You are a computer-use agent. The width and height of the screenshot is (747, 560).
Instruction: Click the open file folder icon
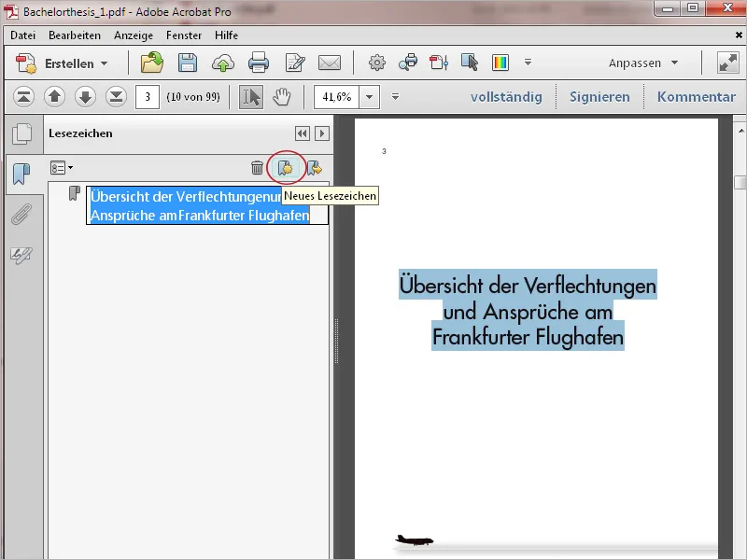pyautogui.click(x=152, y=63)
